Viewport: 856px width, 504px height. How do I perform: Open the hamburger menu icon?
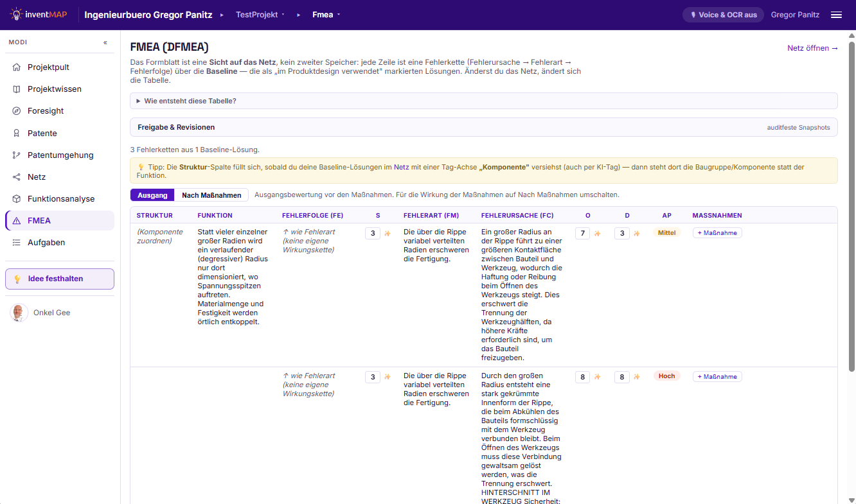[x=836, y=15]
